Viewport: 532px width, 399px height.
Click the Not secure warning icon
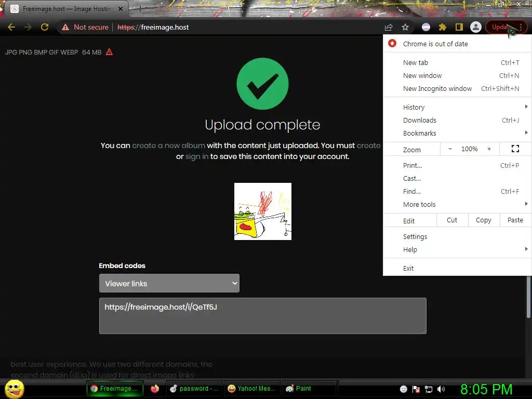click(x=65, y=27)
